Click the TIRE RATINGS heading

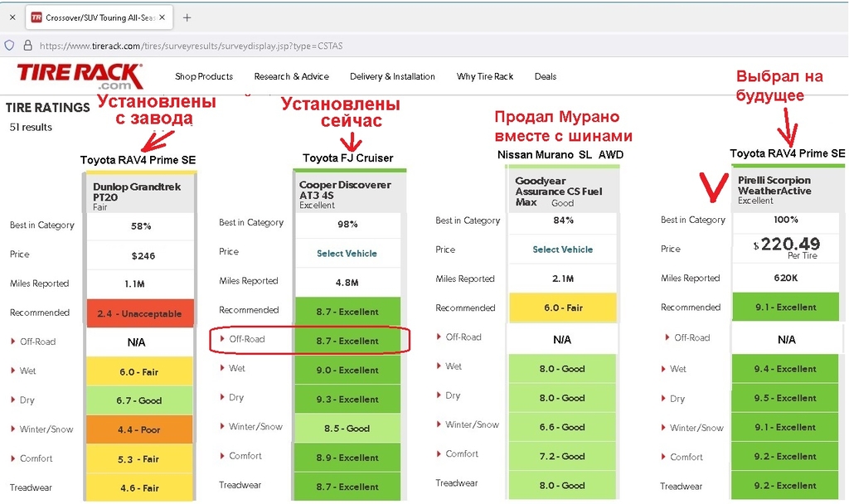tap(47, 108)
